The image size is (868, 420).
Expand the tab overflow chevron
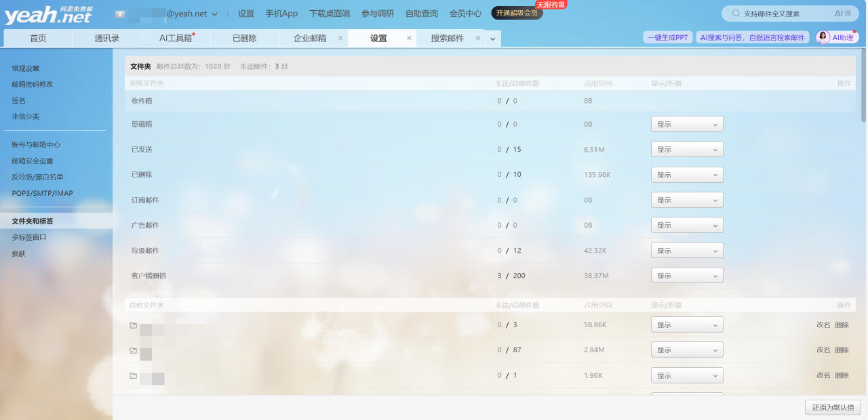[x=492, y=39]
